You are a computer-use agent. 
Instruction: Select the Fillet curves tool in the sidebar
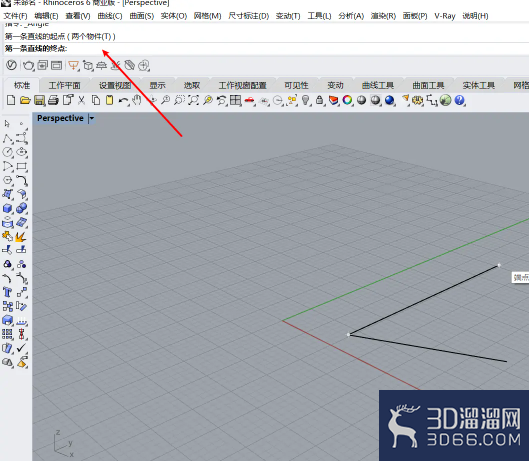pos(22,180)
